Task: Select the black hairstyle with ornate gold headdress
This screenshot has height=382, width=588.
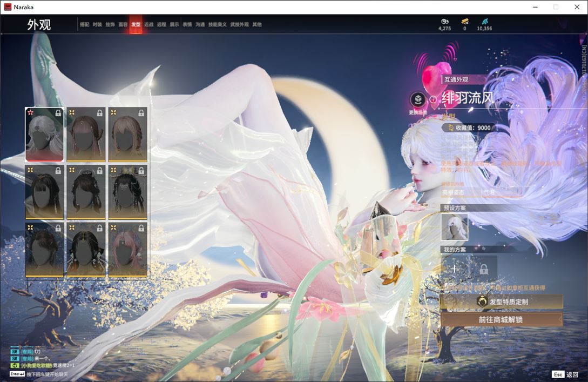Action: click(127, 192)
